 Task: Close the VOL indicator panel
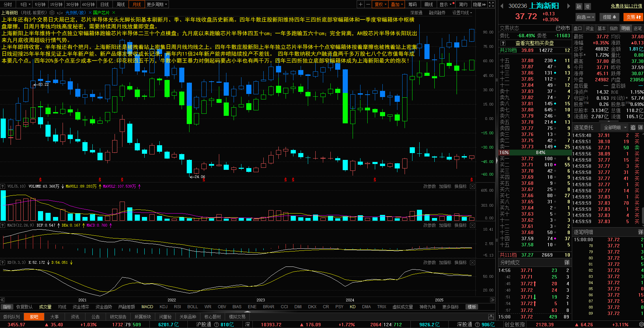[472, 186]
